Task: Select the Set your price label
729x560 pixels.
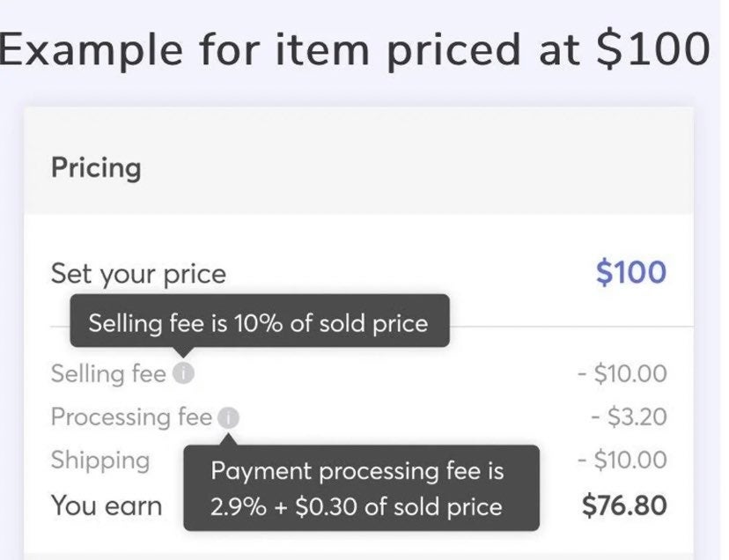Action: tap(138, 274)
